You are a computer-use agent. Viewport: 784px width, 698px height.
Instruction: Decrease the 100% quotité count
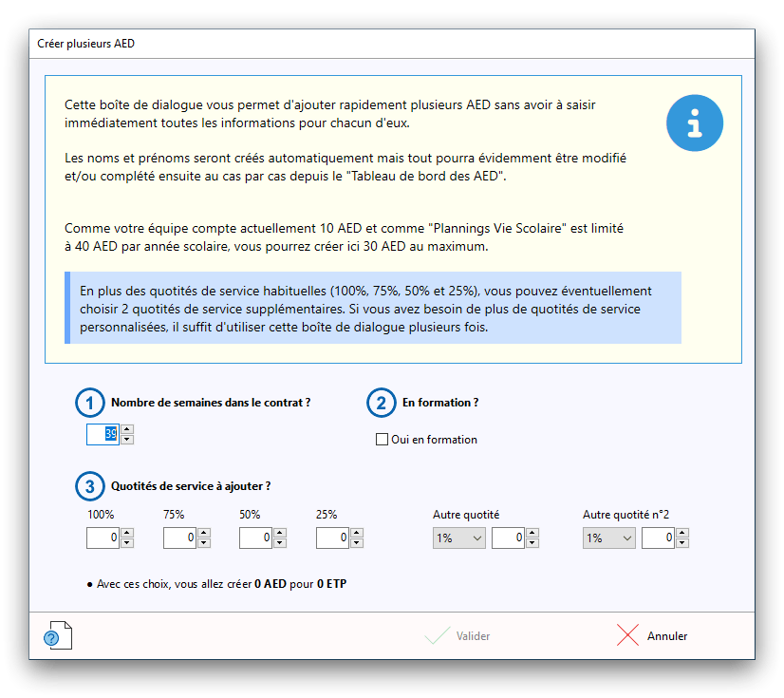128,543
